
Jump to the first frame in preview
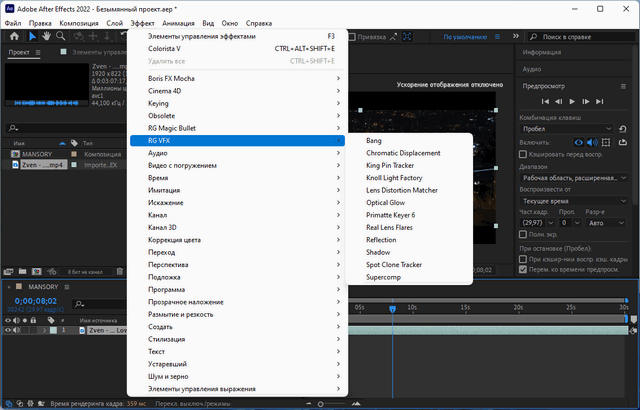(x=544, y=101)
